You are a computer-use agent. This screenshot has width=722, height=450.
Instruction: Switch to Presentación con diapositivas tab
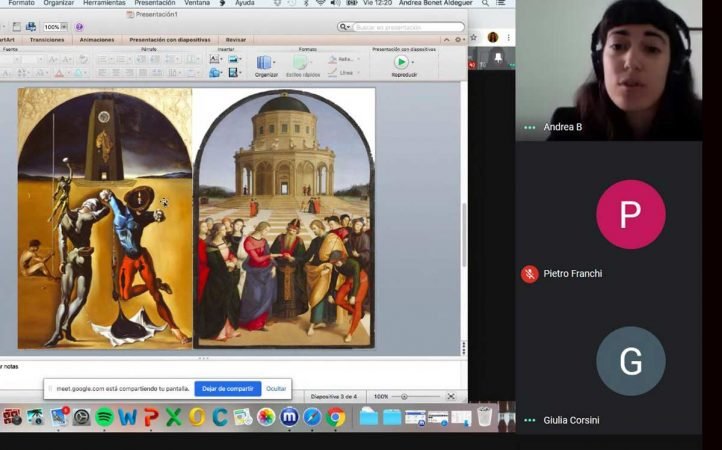169,40
